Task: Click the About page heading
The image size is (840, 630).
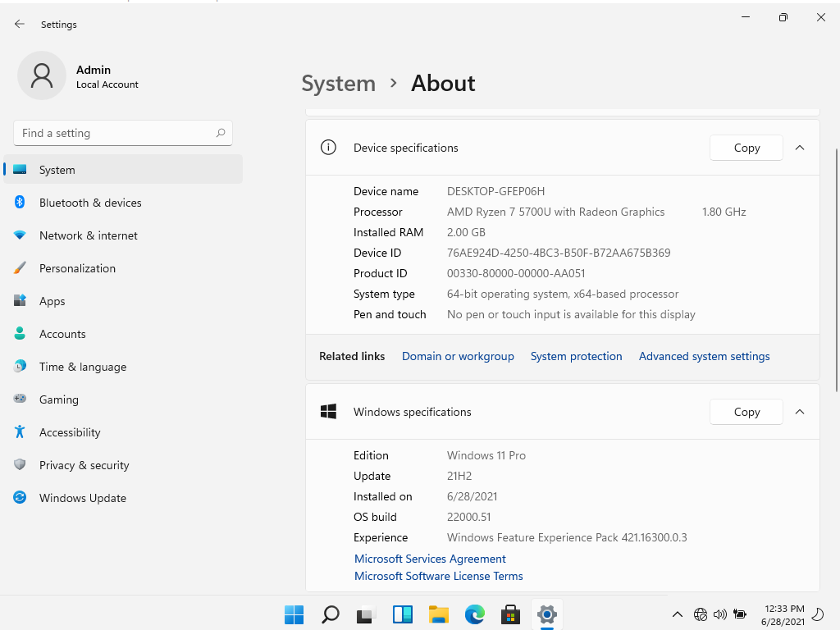Action: click(x=443, y=83)
